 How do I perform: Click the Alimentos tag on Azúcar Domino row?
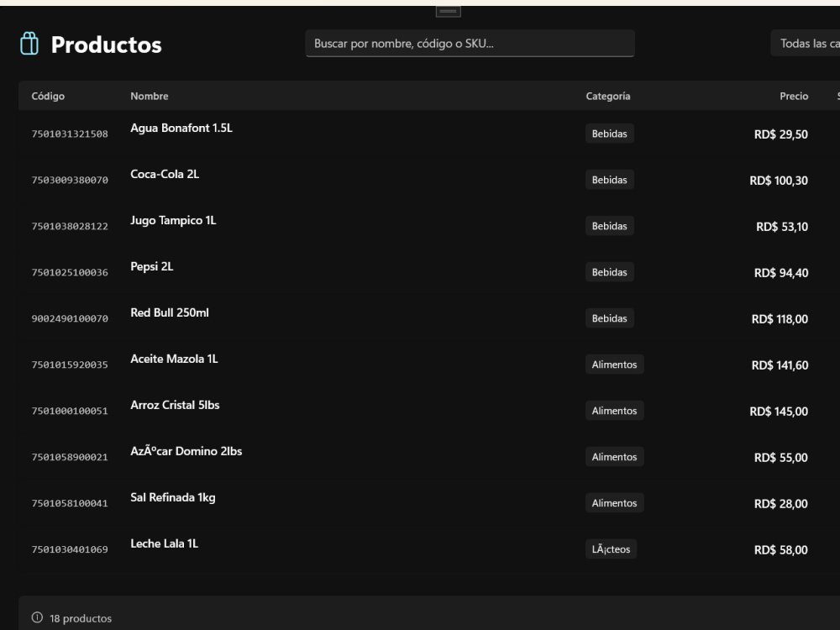[615, 456]
